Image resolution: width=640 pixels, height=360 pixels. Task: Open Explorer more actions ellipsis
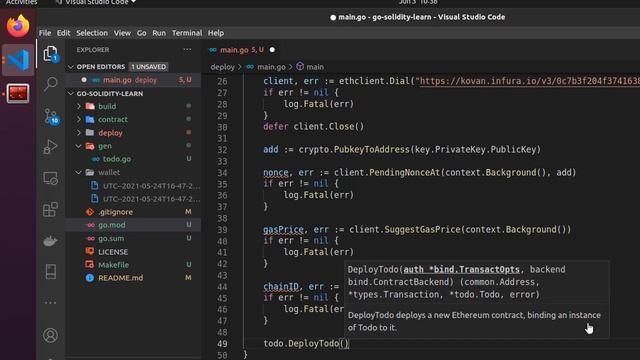pos(187,49)
